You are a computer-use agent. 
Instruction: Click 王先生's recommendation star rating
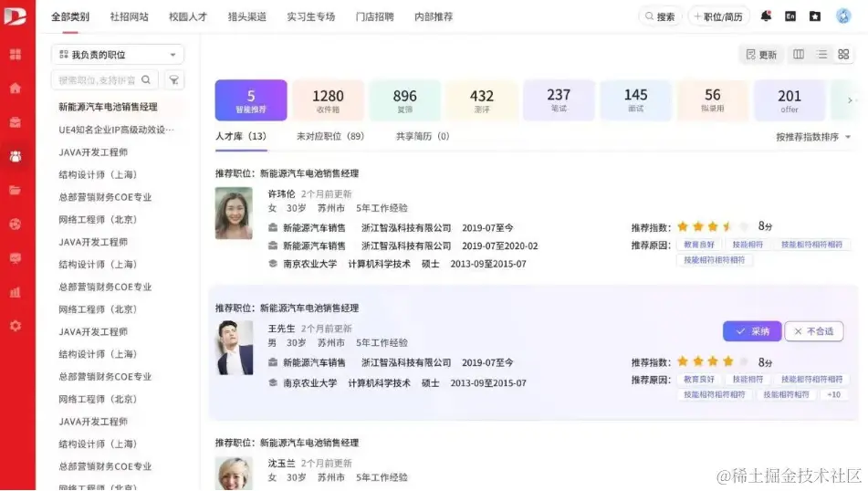pos(713,361)
